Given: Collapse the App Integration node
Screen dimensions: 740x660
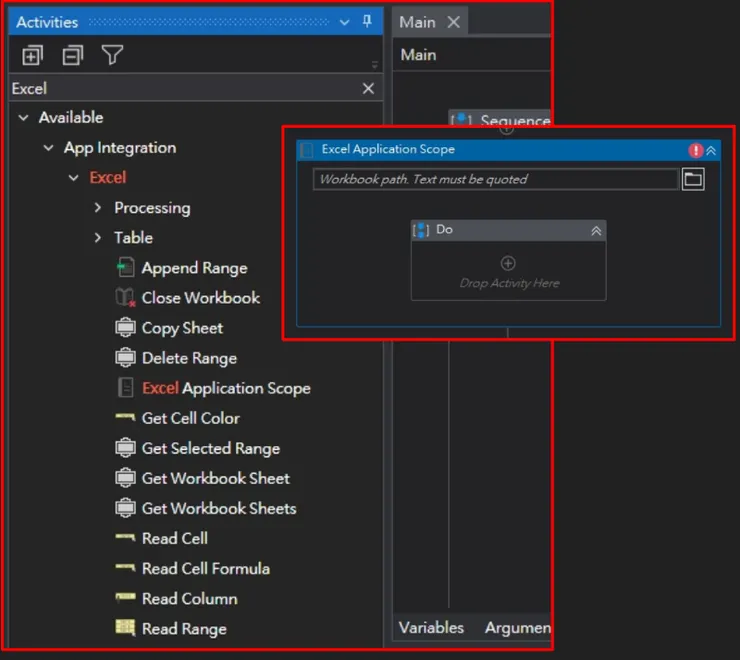Looking at the screenshot, I should click(x=48, y=148).
